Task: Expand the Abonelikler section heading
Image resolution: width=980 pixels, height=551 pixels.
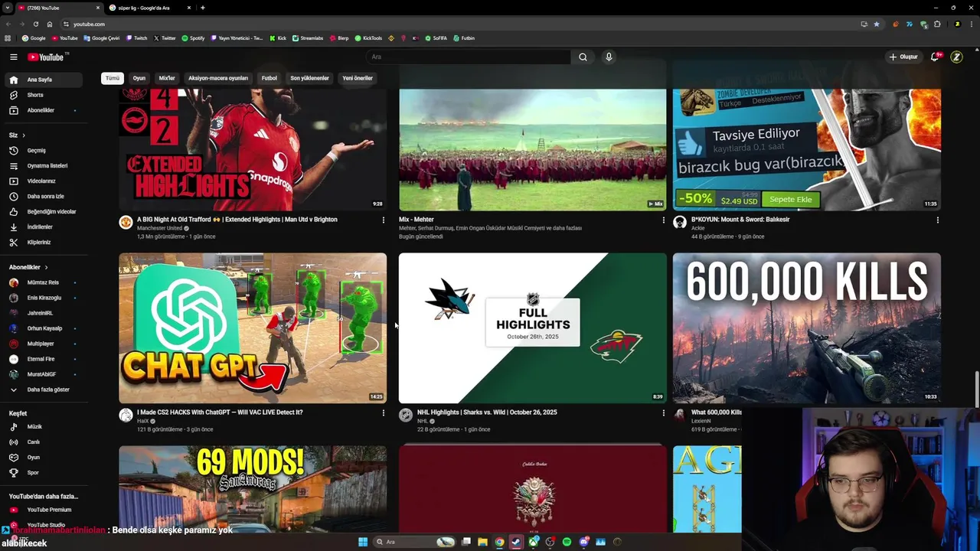Action: (x=28, y=267)
